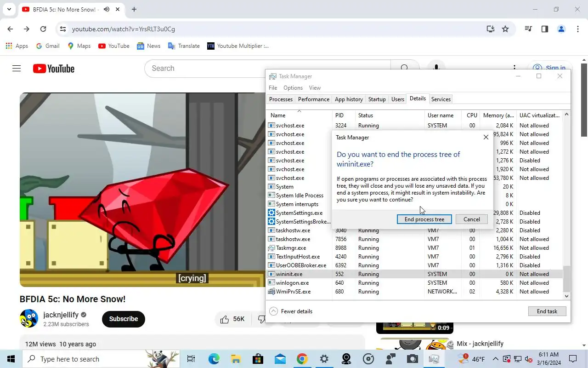Collapse to Fewer details
Image resolution: width=588 pixels, height=368 pixels.
coord(291,311)
